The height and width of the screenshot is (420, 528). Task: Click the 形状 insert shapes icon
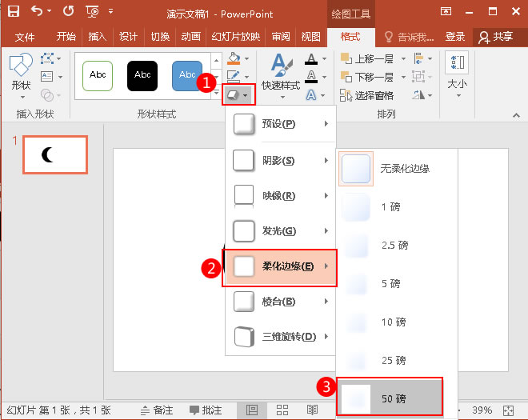20,71
